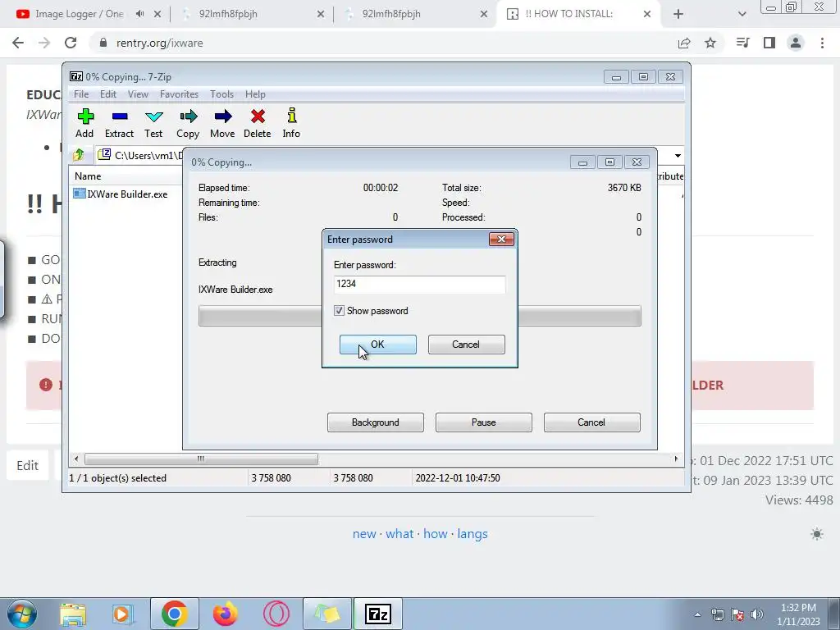Viewport: 840px width, 630px height.
Task: Open the File menu in 7-Zip
Action: point(81,94)
